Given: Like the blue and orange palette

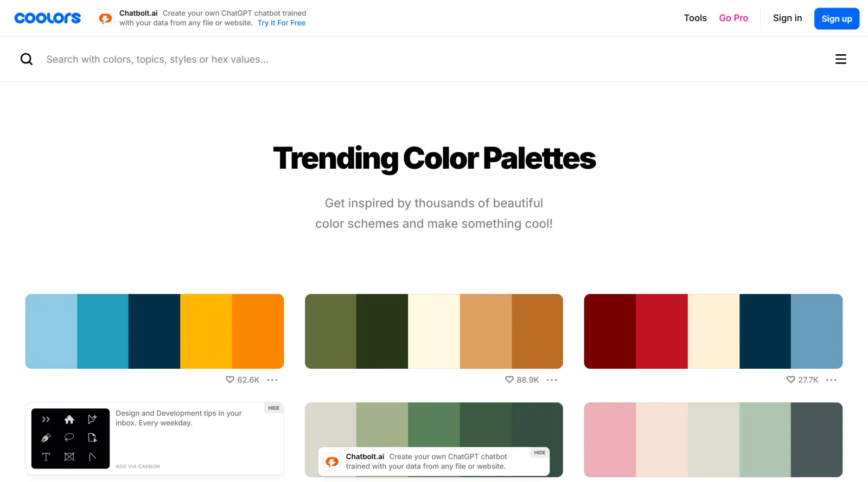Looking at the screenshot, I should pos(229,380).
